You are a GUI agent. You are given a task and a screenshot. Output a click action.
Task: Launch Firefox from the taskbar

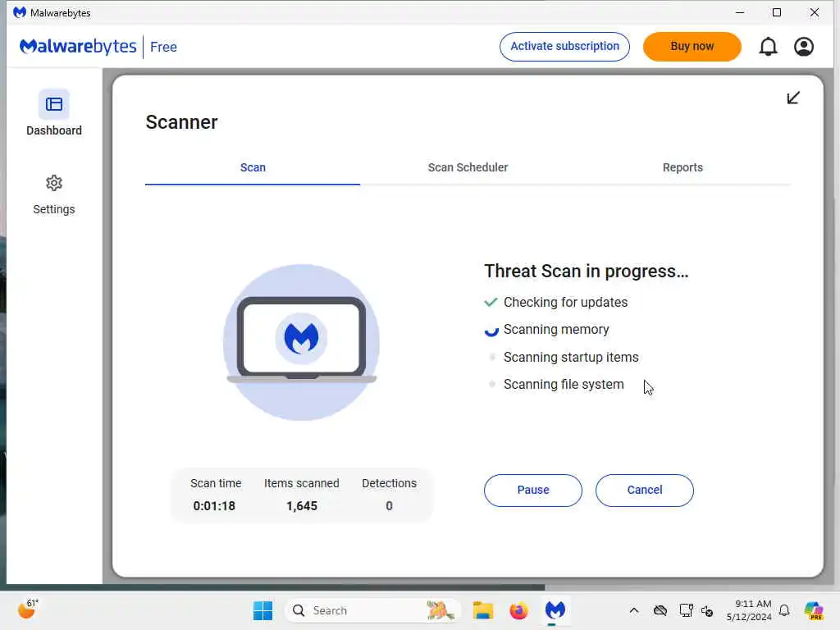pos(518,610)
